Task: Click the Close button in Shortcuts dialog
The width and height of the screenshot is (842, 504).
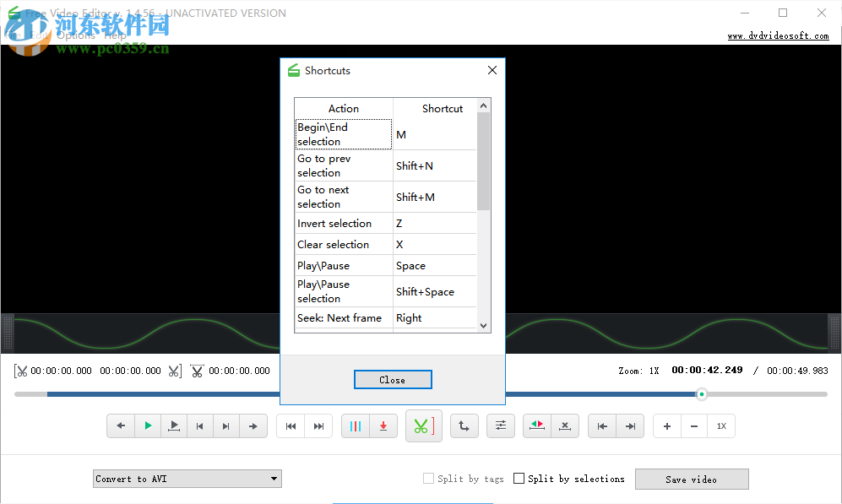Action: click(393, 379)
